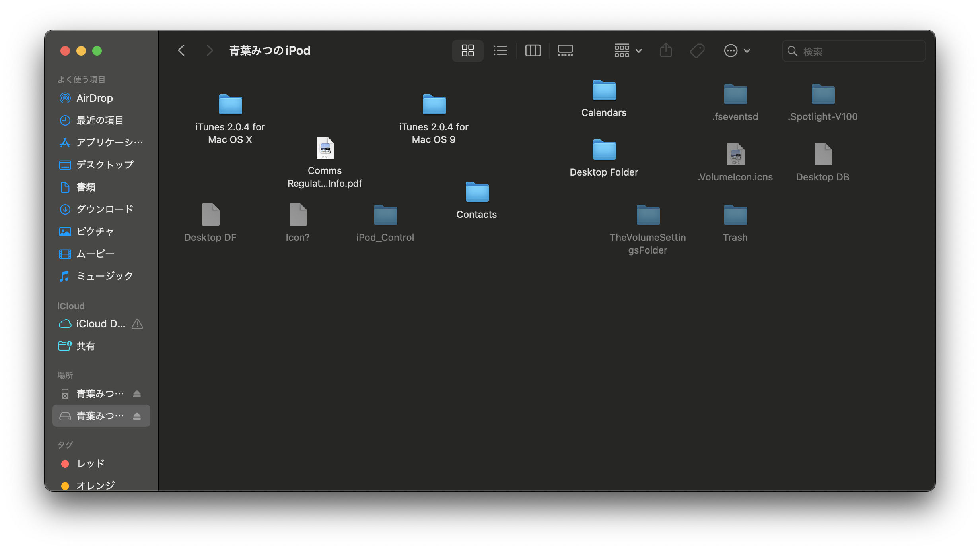Image resolution: width=980 pixels, height=550 pixels.
Task: Click the Share toolbar icon
Action: pos(666,50)
